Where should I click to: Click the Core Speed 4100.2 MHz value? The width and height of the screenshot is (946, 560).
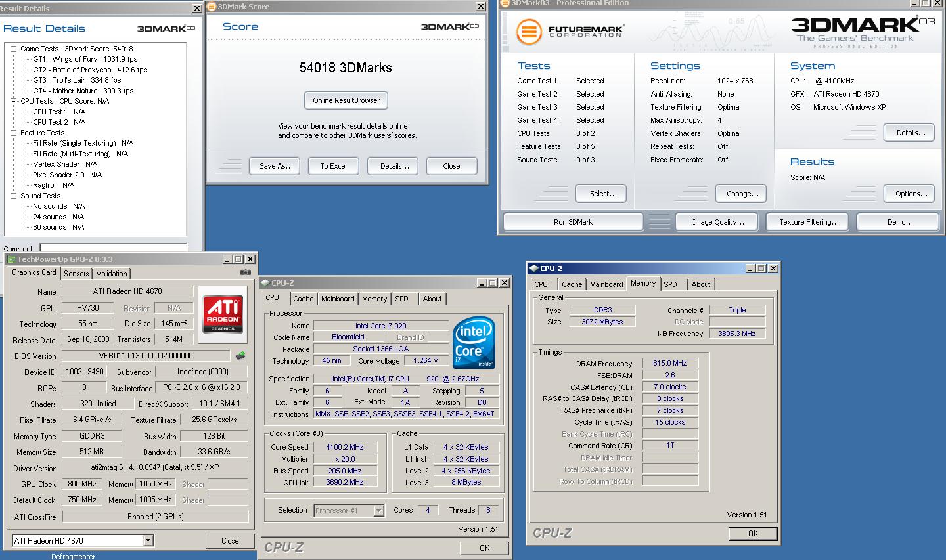tap(344, 447)
